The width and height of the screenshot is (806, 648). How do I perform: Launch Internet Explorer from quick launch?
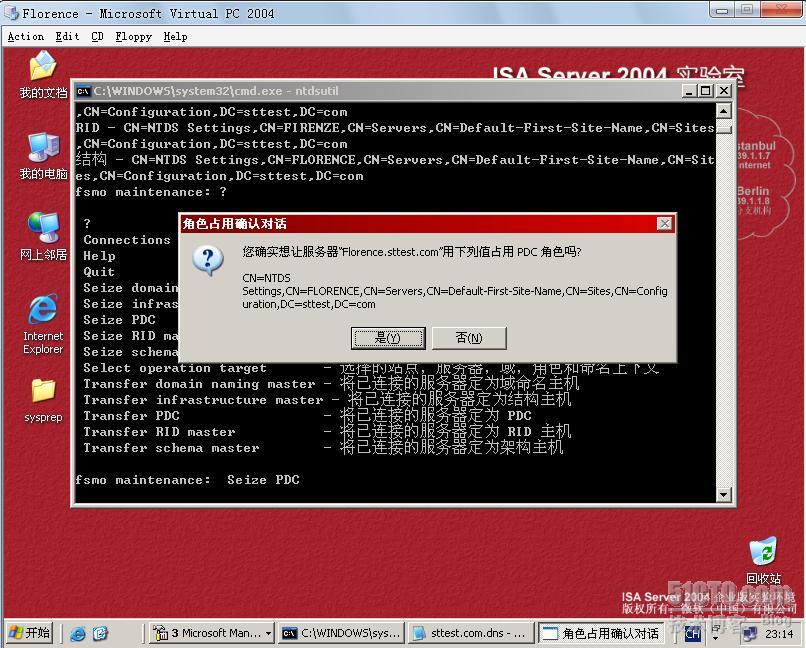(x=78, y=633)
